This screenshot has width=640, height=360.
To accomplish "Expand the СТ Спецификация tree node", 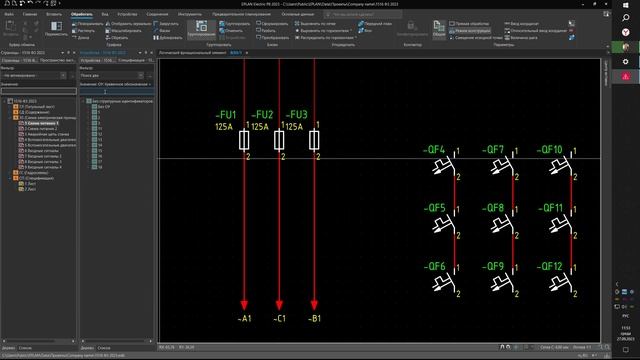I will click(10, 178).
